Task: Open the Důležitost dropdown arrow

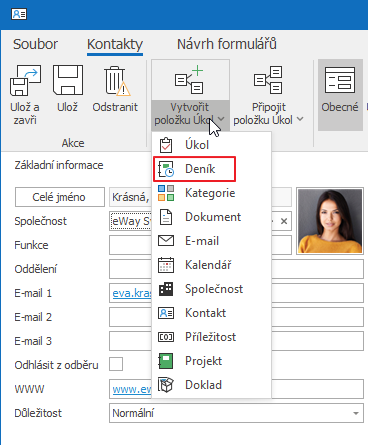Action: 356,413
